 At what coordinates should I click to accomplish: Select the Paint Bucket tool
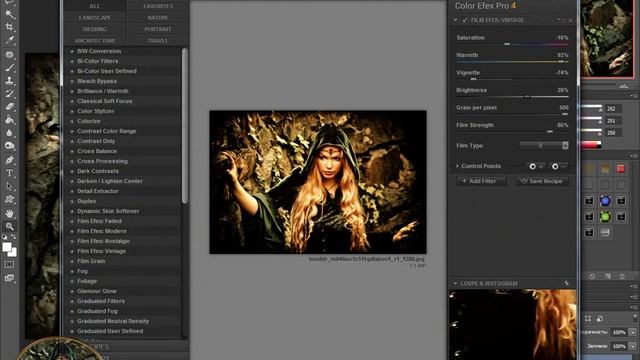point(9,120)
